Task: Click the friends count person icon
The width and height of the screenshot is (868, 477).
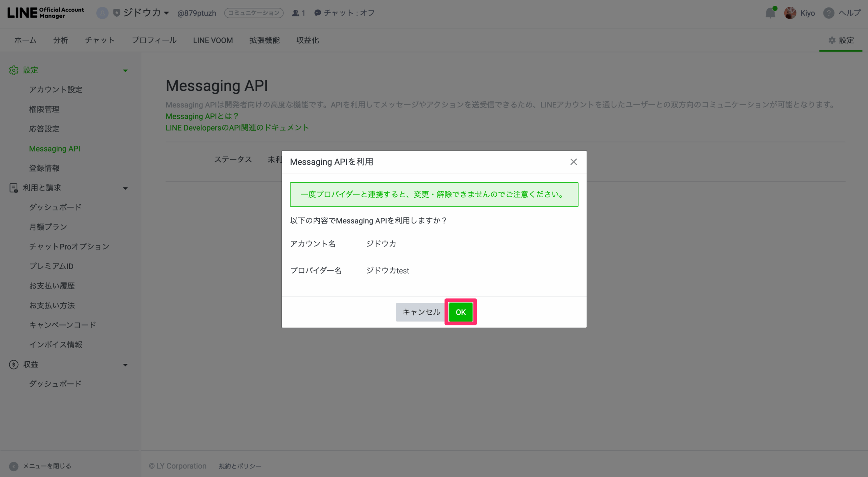Action: coord(296,13)
